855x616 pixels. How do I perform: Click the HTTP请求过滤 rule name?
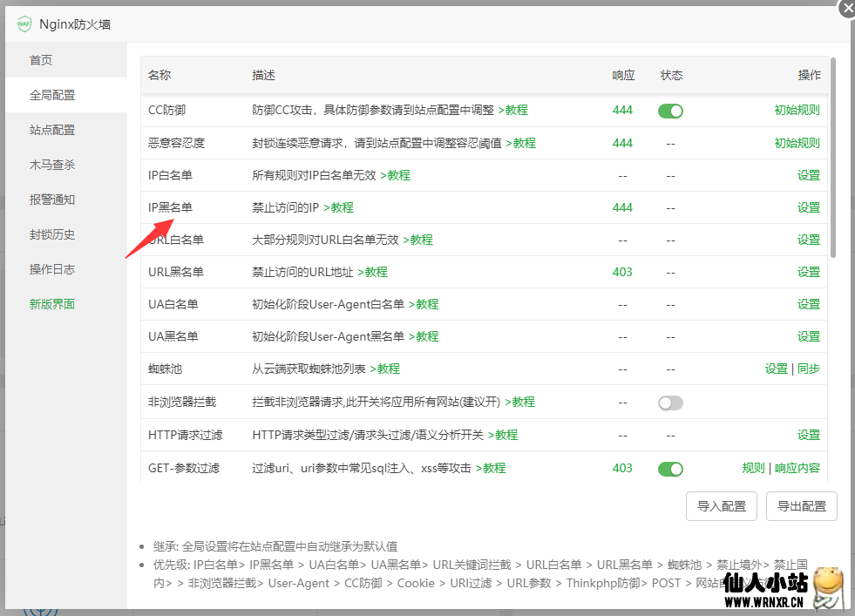coord(186,435)
